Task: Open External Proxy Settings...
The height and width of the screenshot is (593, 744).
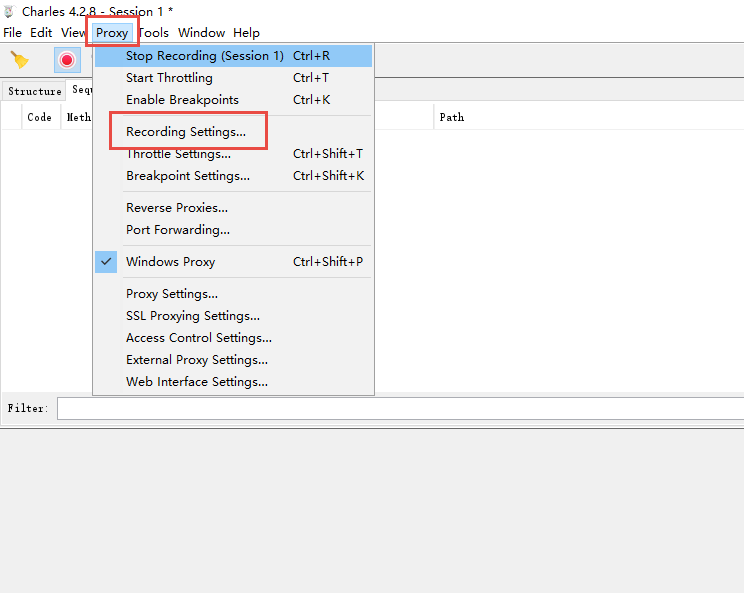Action: point(233,360)
